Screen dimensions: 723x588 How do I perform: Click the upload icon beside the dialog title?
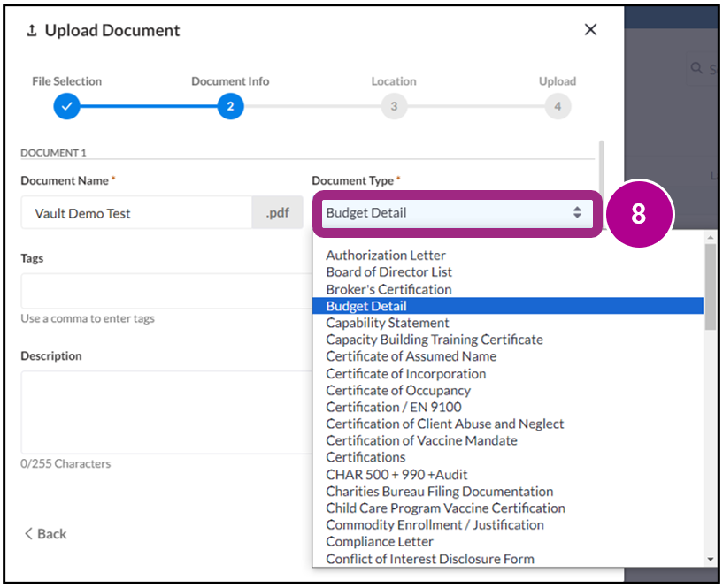pos(31,29)
